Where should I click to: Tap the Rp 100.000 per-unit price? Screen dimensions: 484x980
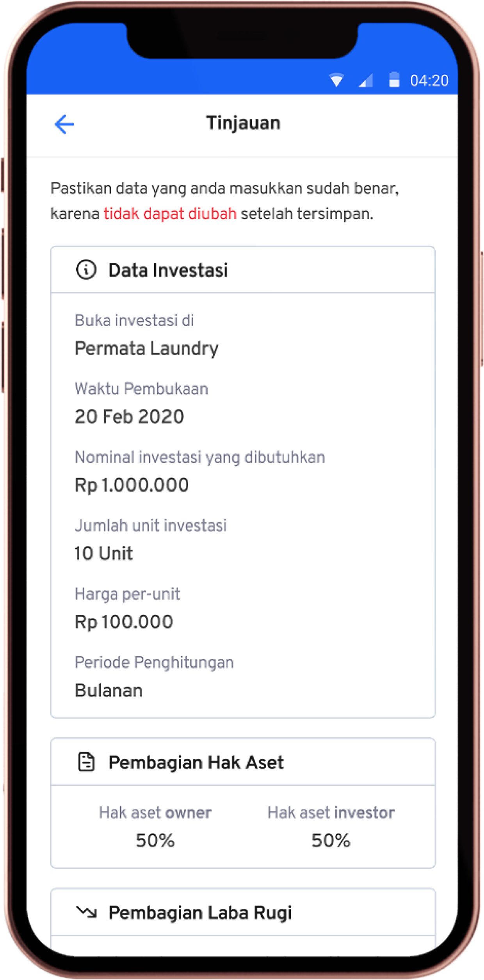click(124, 622)
